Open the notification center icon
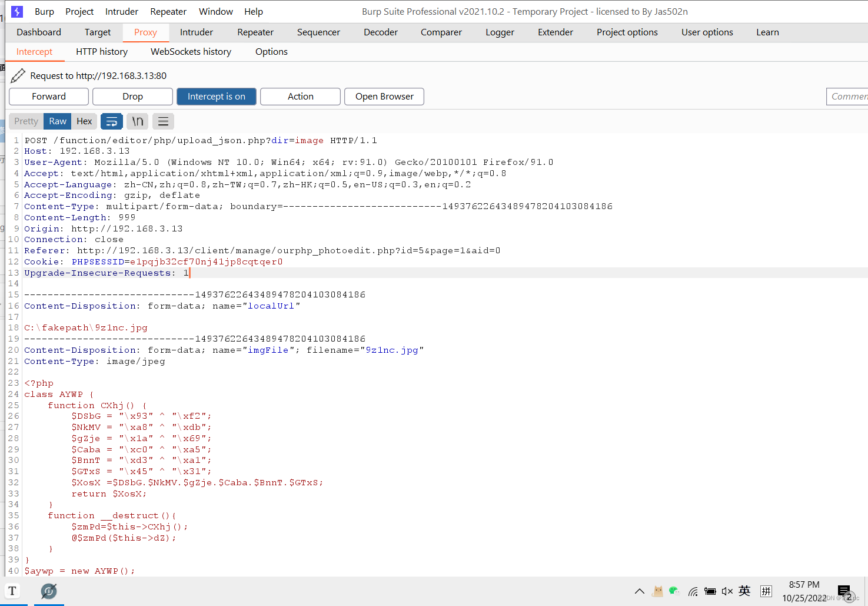This screenshot has height=606, width=868. 844,591
